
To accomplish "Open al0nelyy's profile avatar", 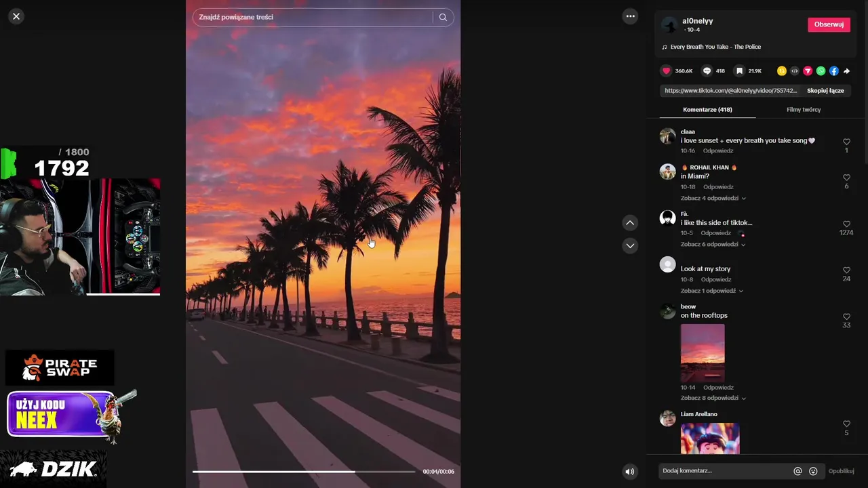I will point(670,25).
